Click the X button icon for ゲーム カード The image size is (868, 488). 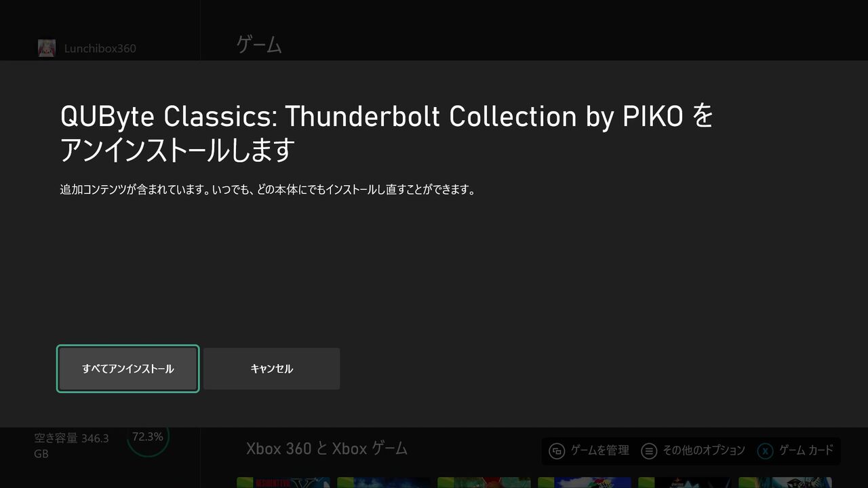[x=765, y=451]
